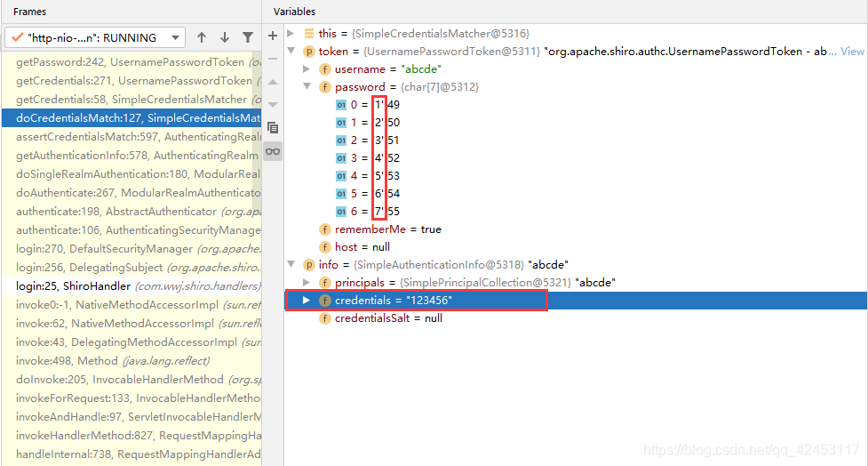Click the parameter icon beside token
The image size is (868, 466).
[309, 52]
